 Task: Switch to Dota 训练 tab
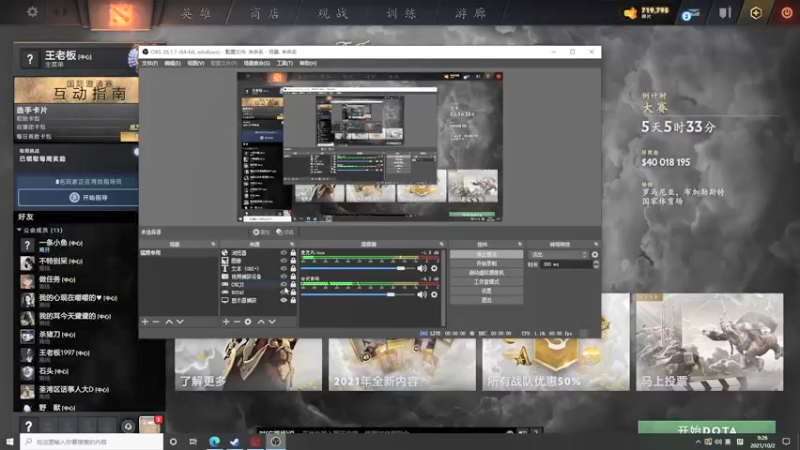tap(402, 13)
